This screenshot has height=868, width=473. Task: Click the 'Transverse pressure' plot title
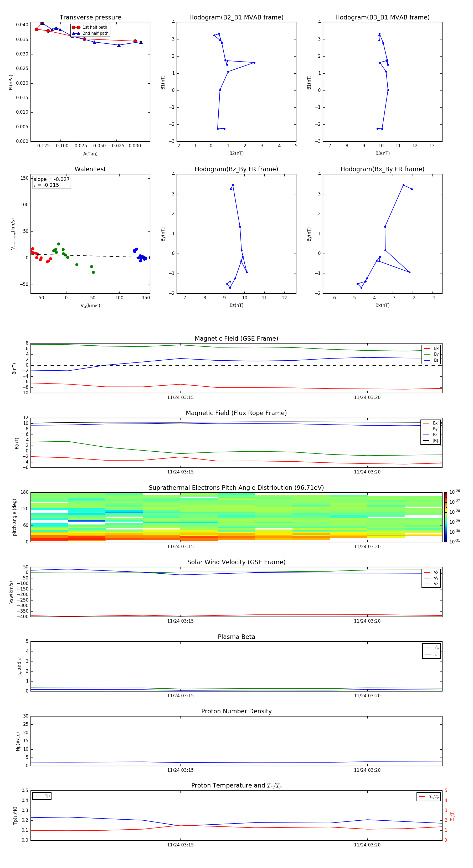(90, 18)
